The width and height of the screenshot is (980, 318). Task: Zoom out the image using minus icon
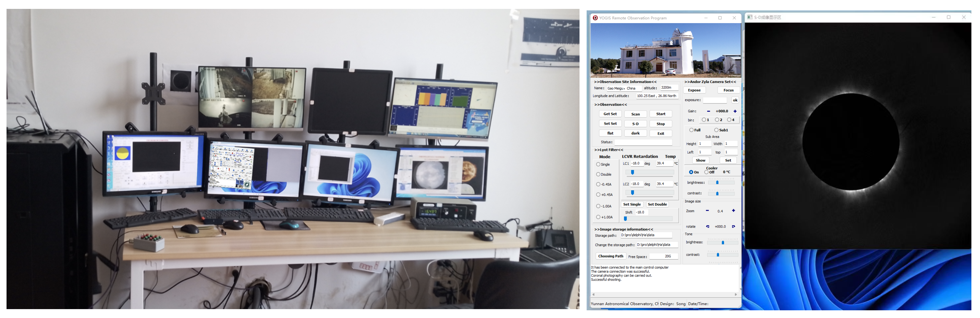707,211
